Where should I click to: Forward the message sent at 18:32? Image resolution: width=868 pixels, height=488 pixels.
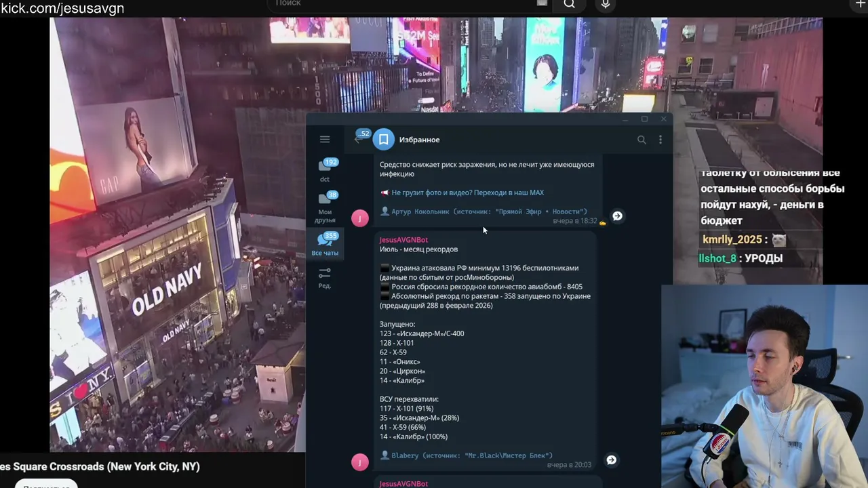point(617,216)
